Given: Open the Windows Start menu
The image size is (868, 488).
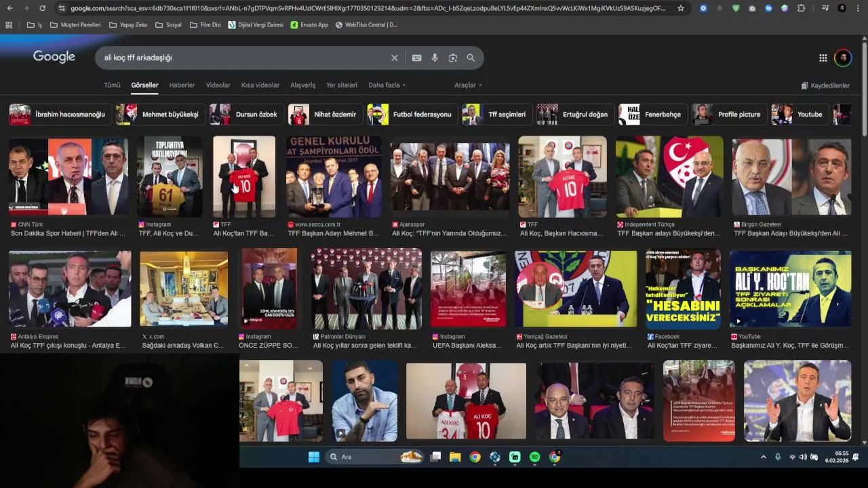Looking at the screenshot, I should coord(314,457).
